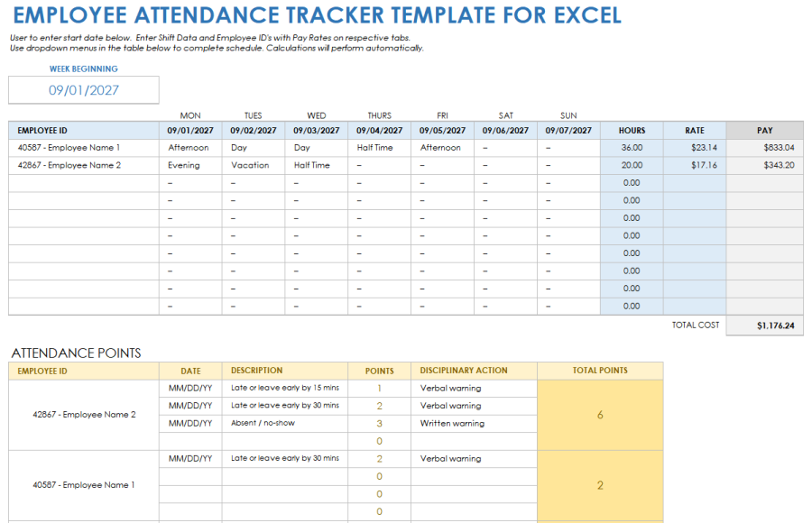
Task: Select the HOURS column header
Action: pyautogui.click(x=632, y=131)
